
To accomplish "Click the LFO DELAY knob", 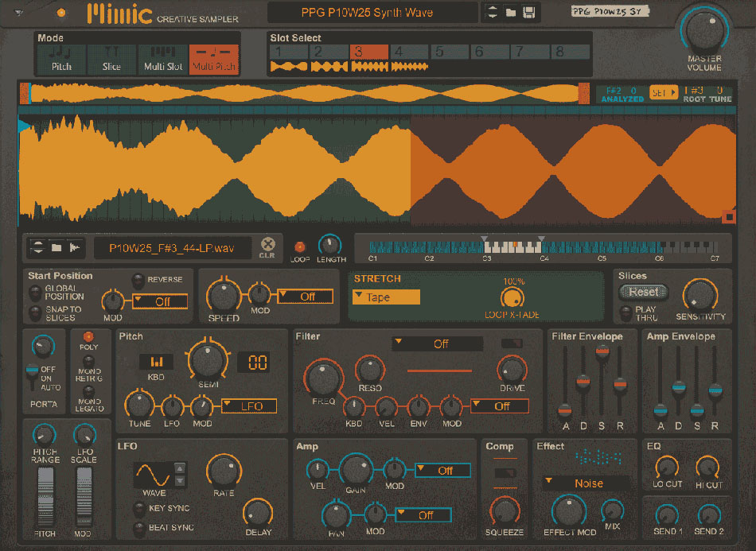I will pyautogui.click(x=258, y=513).
